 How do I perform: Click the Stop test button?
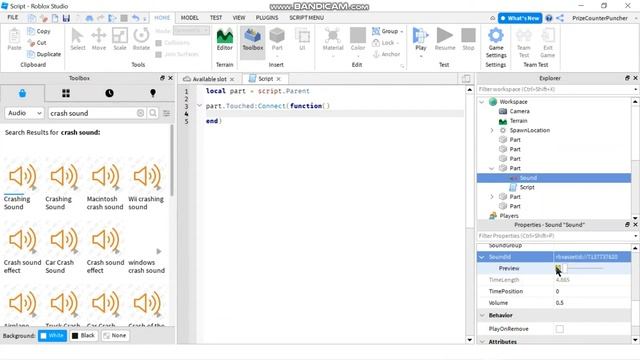[468, 40]
